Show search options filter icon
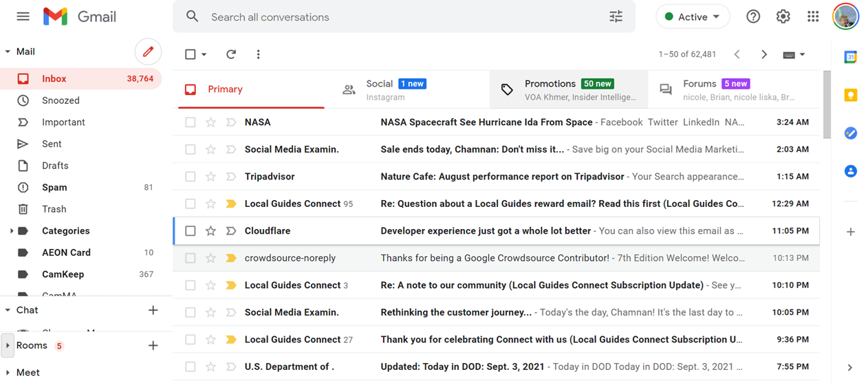The image size is (868, 383). click(616, 17)
